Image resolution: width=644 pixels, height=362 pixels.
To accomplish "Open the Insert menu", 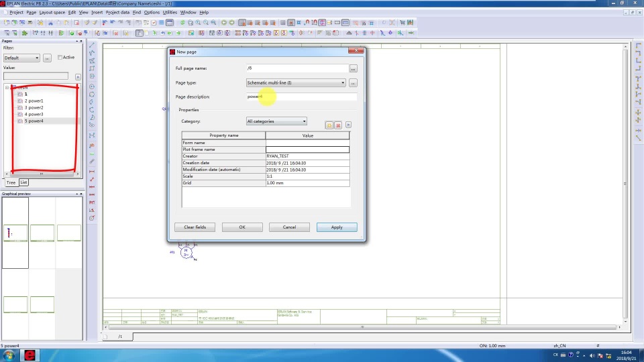I will [x=97, y=12].
